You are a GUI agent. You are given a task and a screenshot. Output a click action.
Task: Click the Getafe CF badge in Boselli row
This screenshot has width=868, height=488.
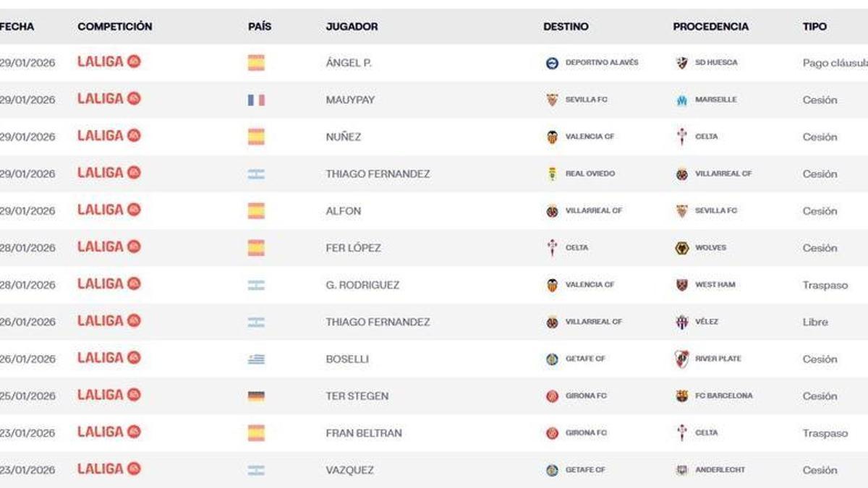click(551, 359)
